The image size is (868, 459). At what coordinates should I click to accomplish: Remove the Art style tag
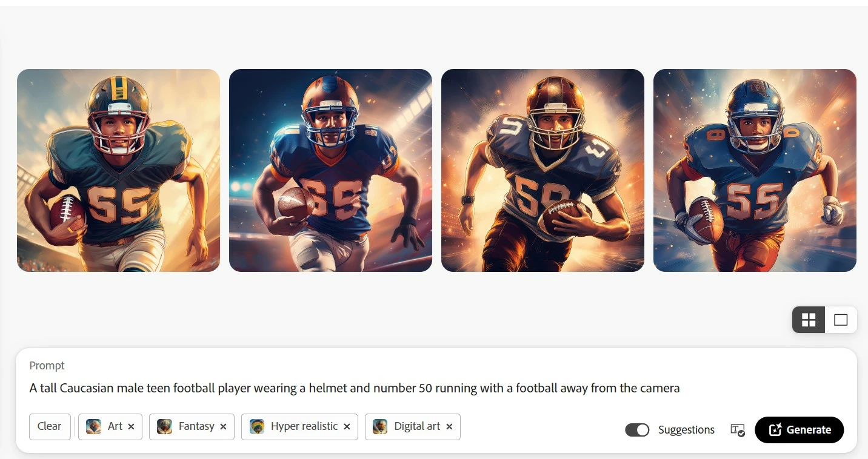point(132,427)
